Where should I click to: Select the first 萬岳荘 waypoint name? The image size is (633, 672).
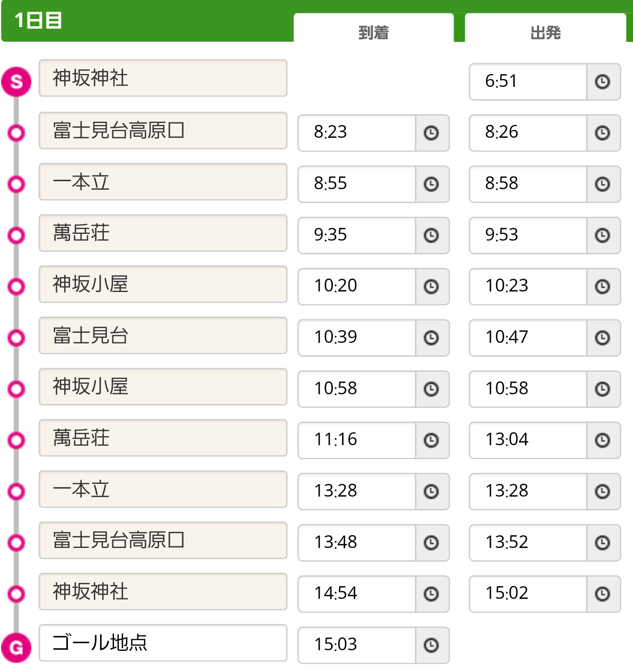coord(163,233)
